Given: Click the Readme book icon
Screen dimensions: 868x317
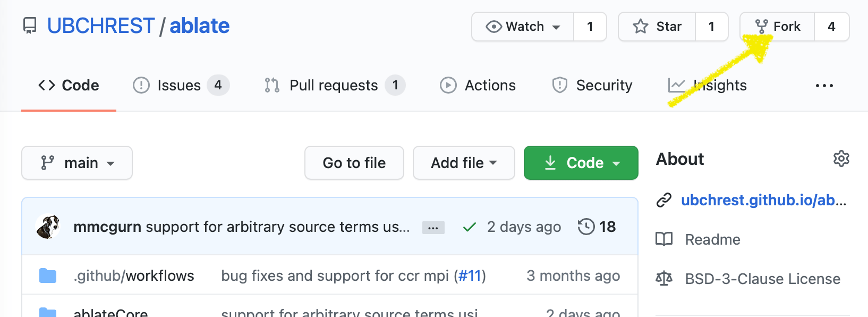Looking at the screenshot, I should [x=664, y=239].
